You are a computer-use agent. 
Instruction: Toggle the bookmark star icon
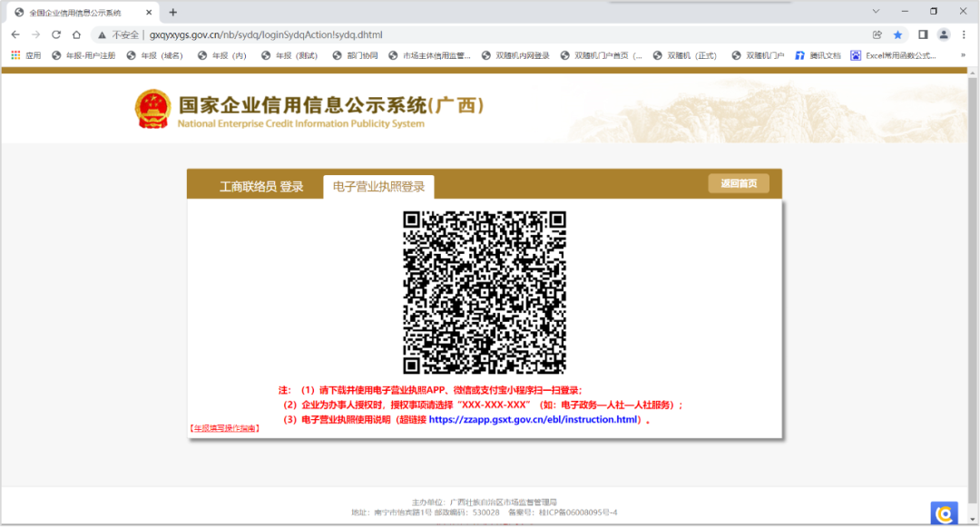(897, 35)
